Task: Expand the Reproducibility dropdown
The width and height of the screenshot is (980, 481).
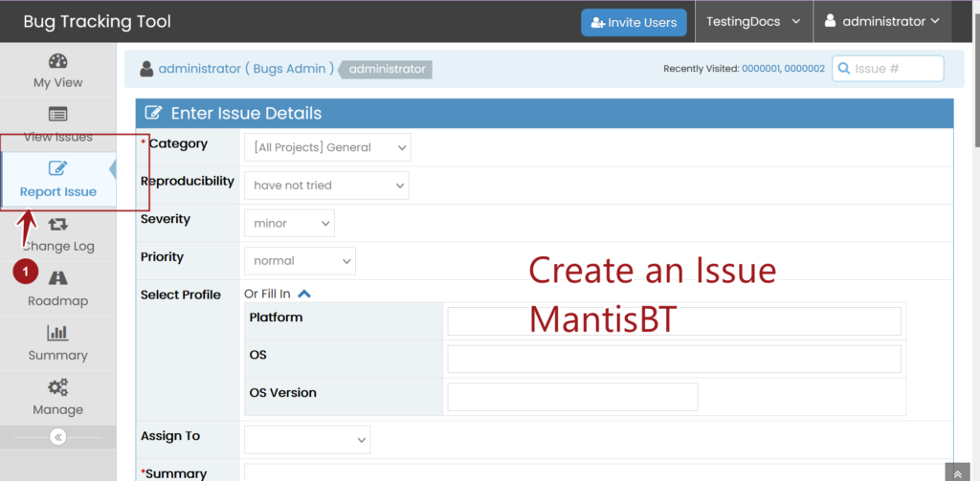Action: click(326, 186)
